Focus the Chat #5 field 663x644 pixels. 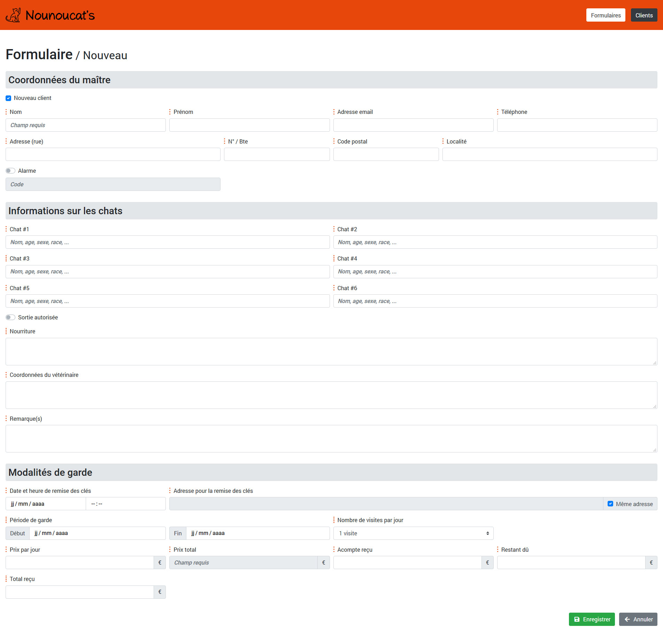tap(168, 301)
